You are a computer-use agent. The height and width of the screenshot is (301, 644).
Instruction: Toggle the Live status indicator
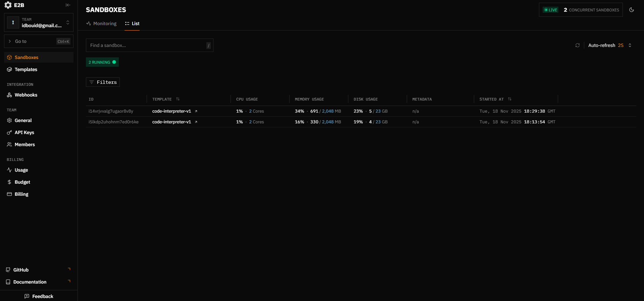pyautogui.click(x=551, y=10)
